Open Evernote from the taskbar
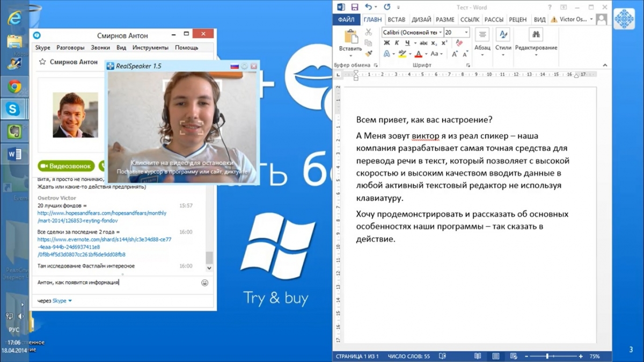 click(14, 131)
